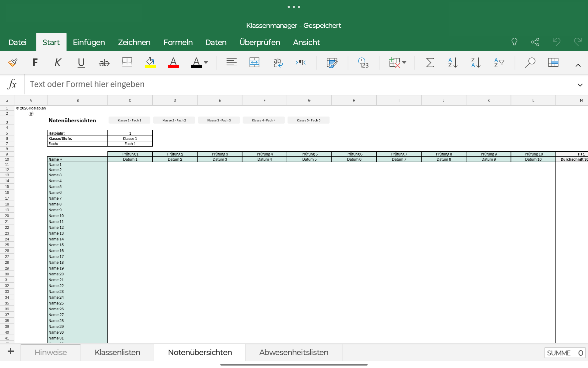588x368 pixels.
Task: Merge and center cells icon
Action: [x=254, y=63]
